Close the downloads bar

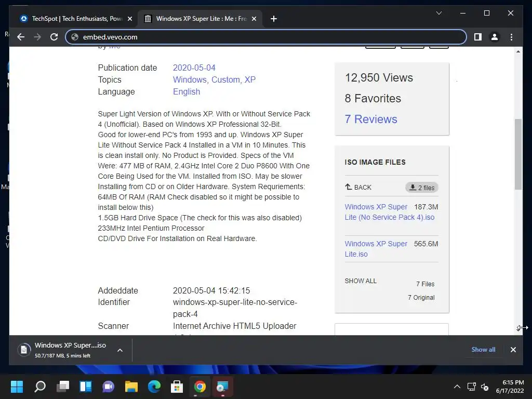tap(513, 350)
